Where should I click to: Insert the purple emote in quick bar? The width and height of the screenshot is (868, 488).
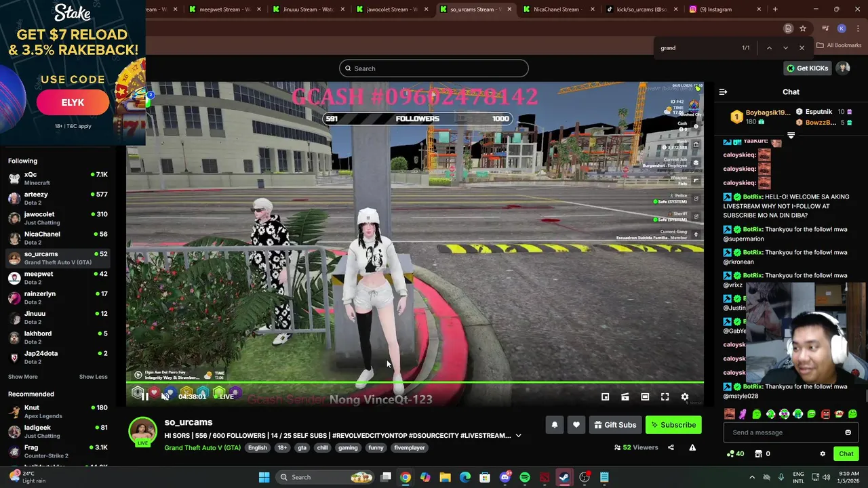pos(743,414)
